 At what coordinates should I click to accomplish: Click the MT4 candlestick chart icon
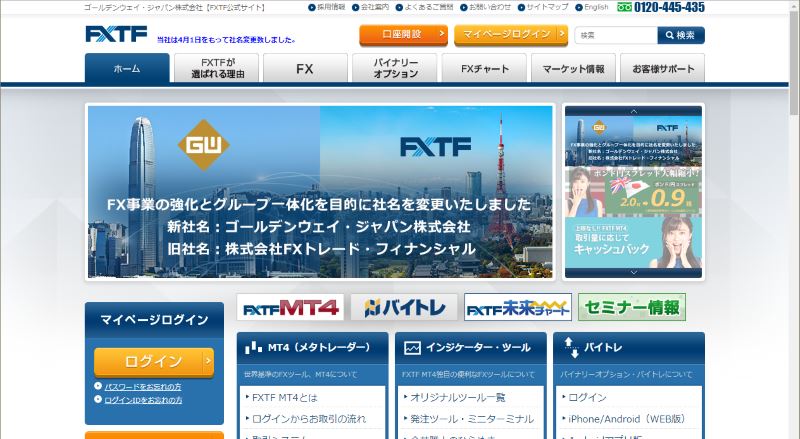tap(253, 348)
